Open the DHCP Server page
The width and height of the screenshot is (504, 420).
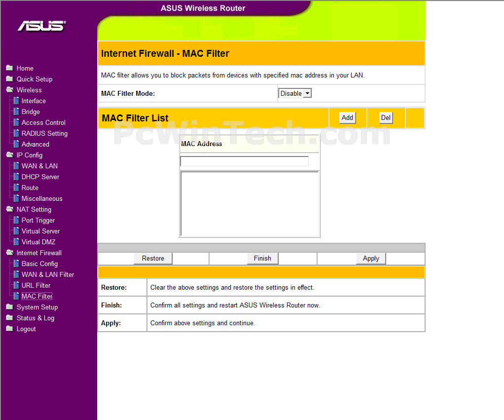tap(40, 177)
